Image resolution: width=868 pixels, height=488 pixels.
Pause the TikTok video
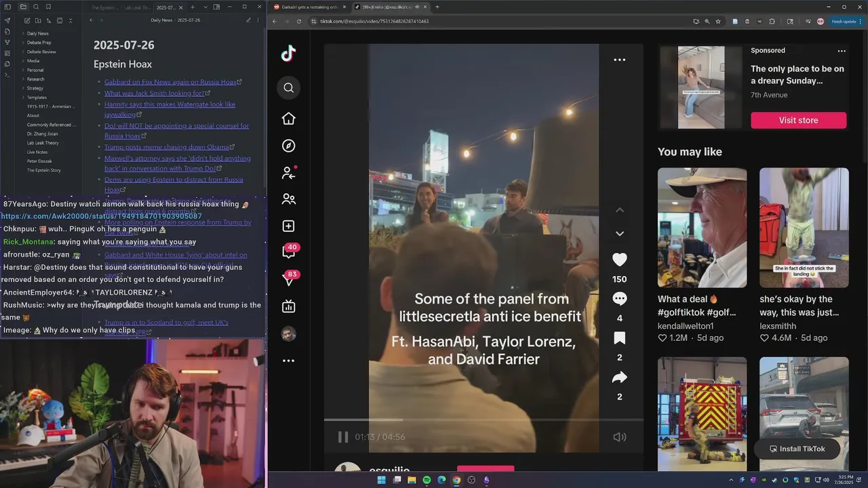(x=343, y=437)
